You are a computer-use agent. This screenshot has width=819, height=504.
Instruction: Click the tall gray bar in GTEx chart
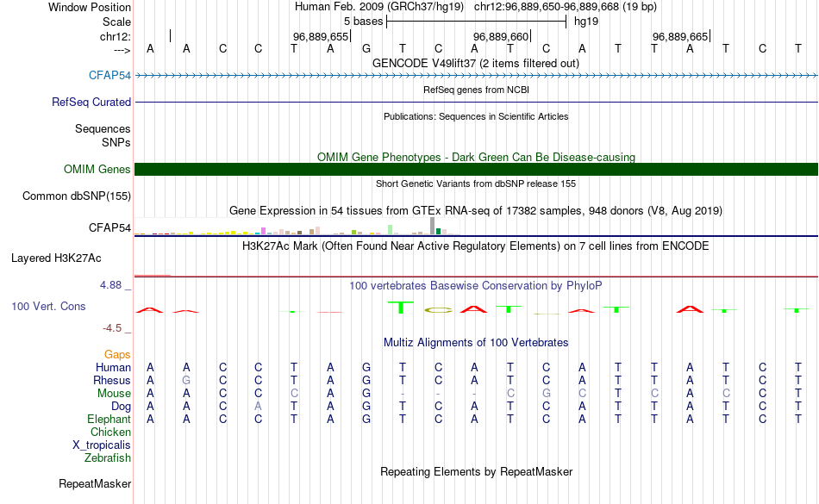[433, 226]
